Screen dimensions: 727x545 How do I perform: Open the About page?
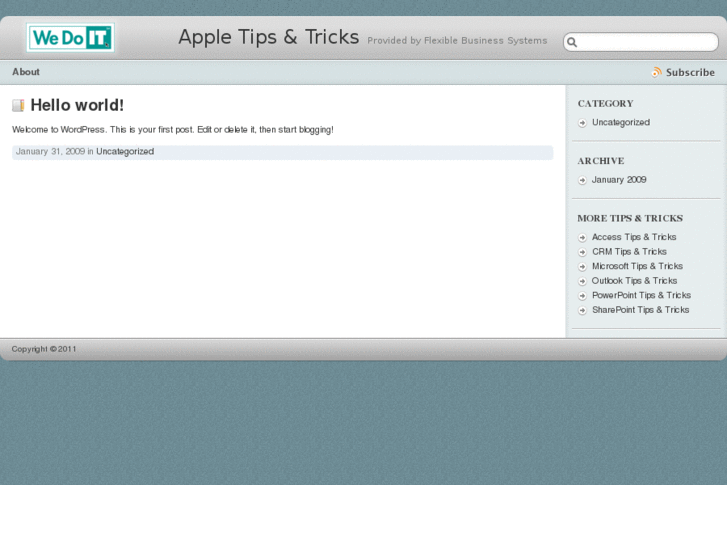tap(26, 72)
